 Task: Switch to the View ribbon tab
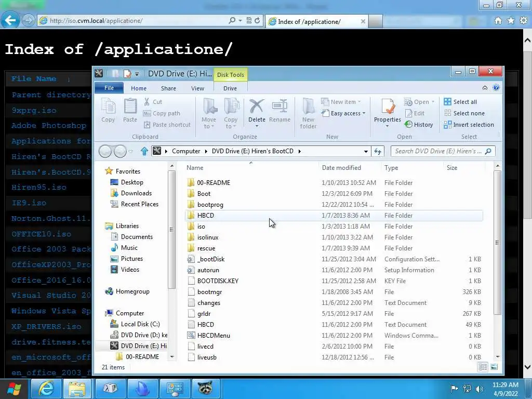click(x=197, y=88)
